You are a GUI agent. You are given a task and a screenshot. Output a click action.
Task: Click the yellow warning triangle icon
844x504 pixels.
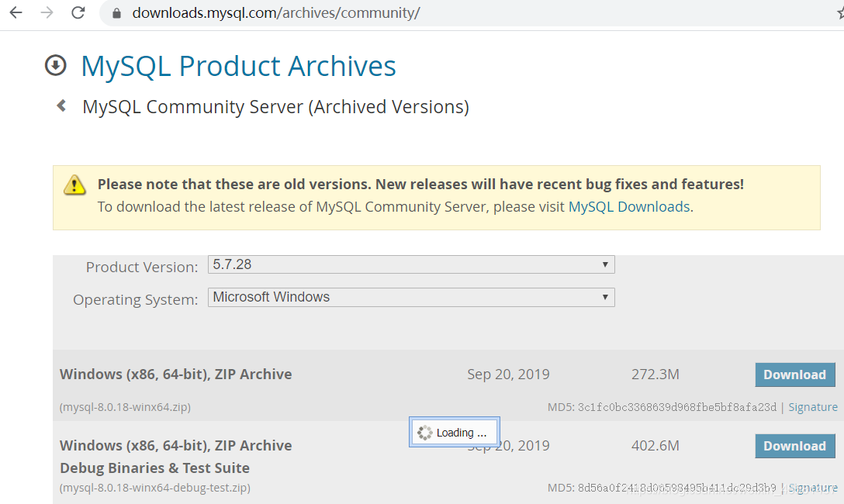(x=74, y=185)
